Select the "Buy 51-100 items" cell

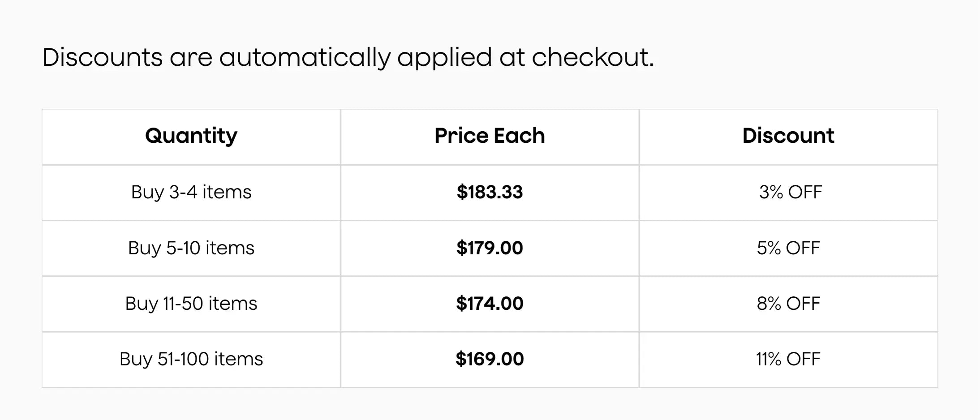[191, 359]
